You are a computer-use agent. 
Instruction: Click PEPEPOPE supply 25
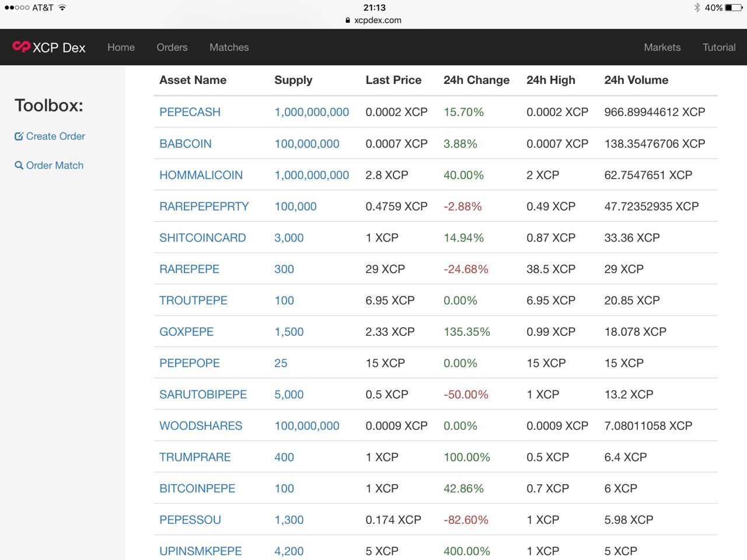(281, 363)
